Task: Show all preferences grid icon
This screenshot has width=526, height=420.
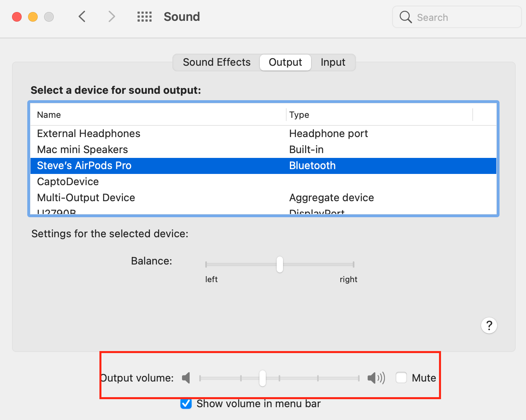Action: [x=144, y=17]
